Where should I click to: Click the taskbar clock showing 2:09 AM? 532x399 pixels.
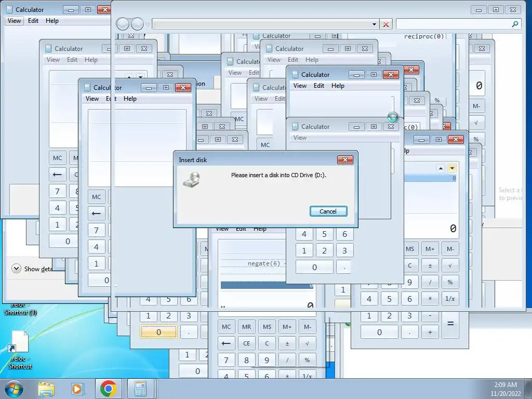505,389
